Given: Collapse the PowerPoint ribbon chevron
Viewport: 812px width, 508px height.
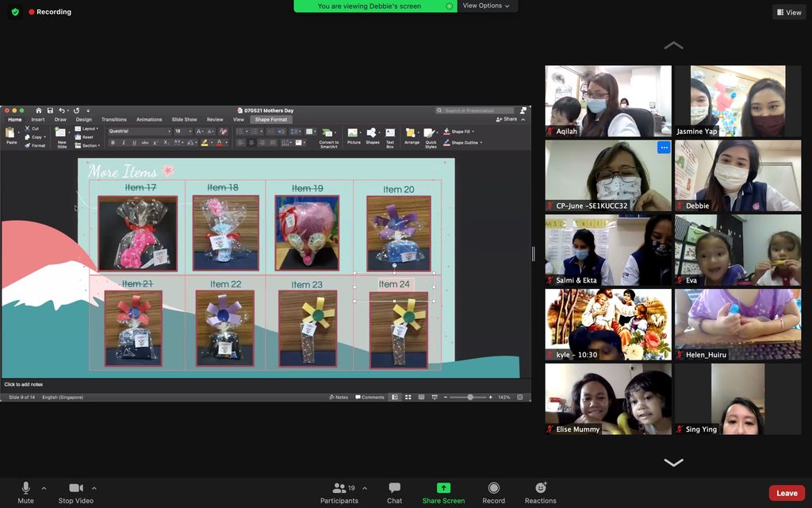Looking at the screenshot, I should point(523,119).
